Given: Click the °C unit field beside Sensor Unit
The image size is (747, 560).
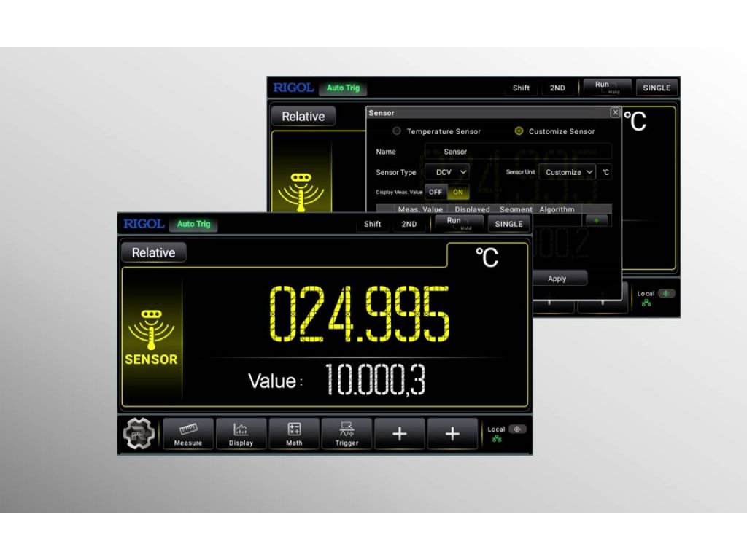Looking at the screenshot, I should coord(605,172).
